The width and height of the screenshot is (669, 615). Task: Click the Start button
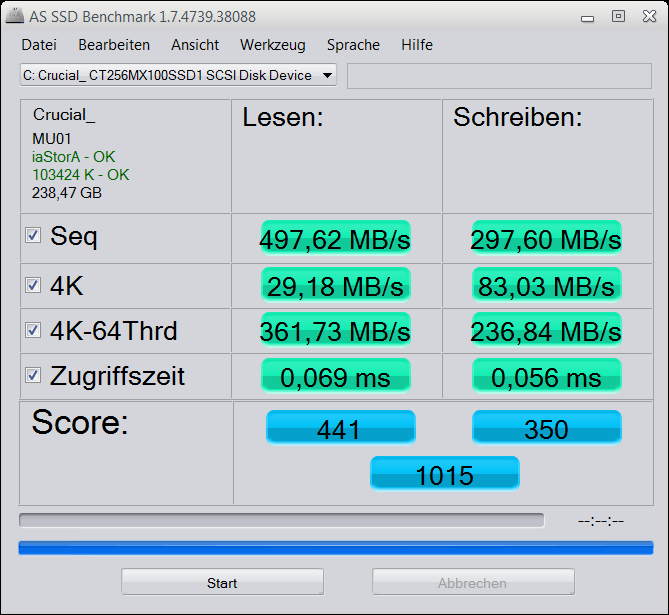pyautogui.click(x=222, y=582)
